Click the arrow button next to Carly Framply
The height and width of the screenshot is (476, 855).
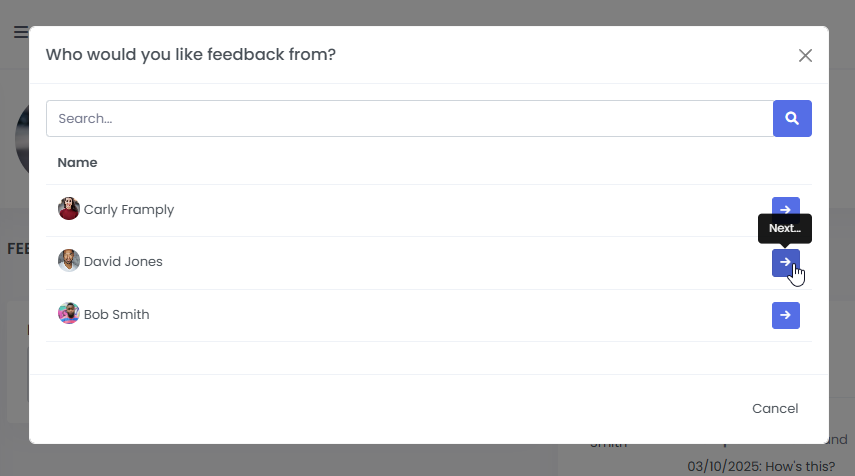point(786,210)
